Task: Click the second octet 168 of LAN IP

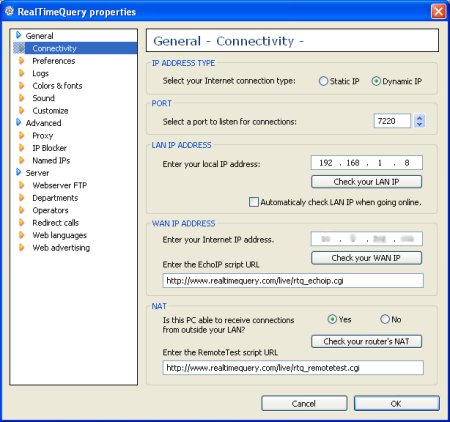Action: [x=353, y=163]
